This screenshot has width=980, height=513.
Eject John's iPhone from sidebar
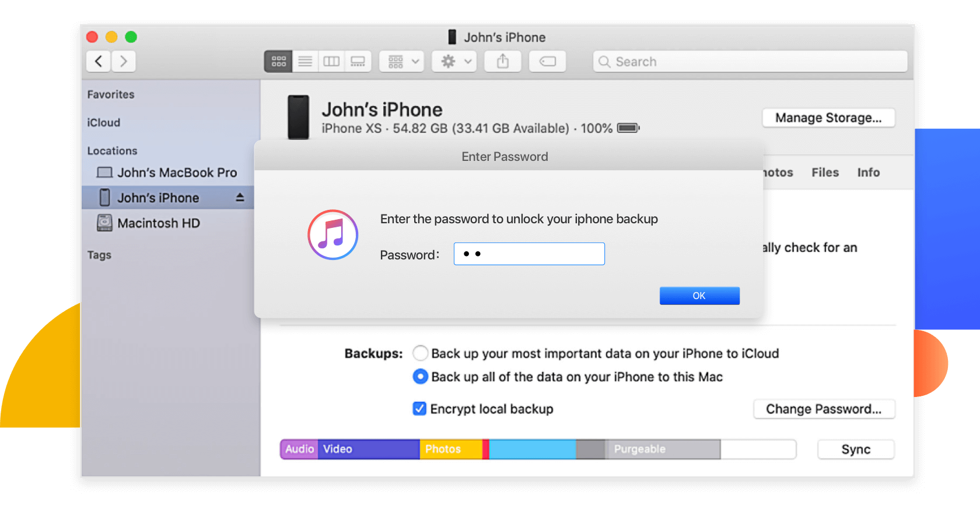click(240, 198)
